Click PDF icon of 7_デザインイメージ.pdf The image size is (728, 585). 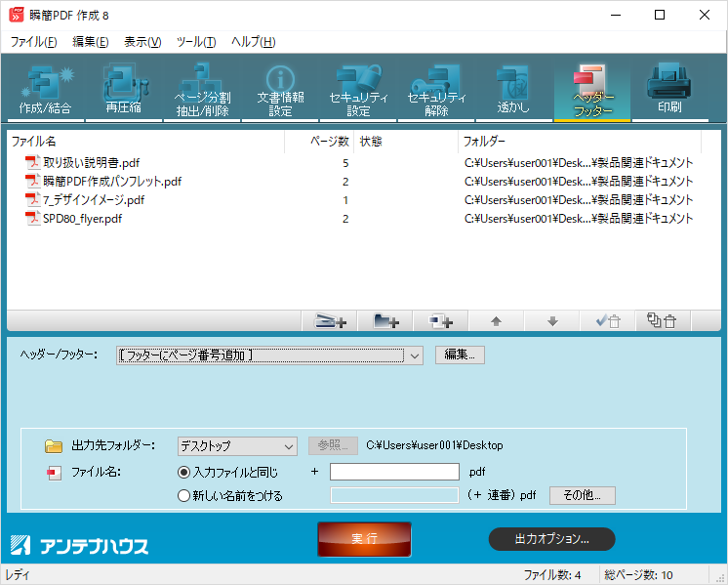click(x=32, y=200)
